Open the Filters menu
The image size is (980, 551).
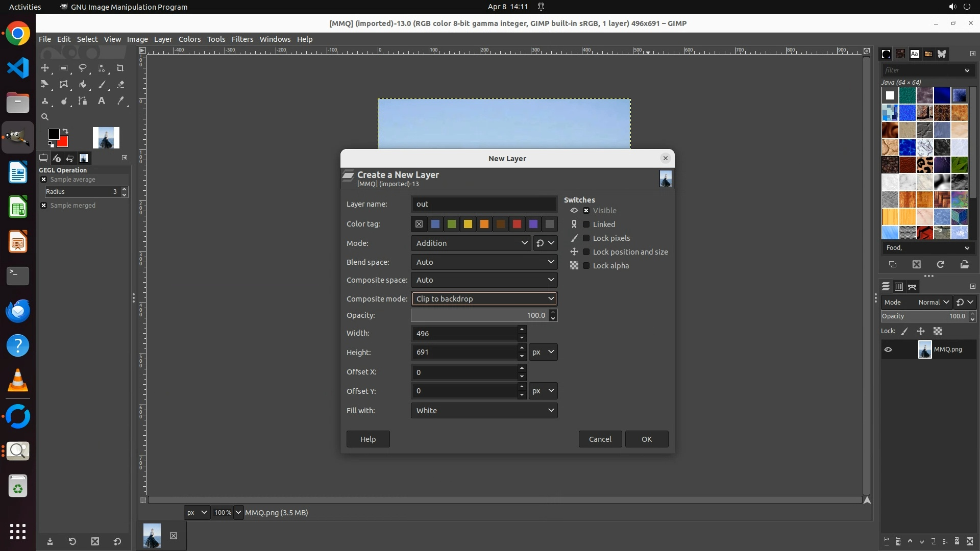242,39
